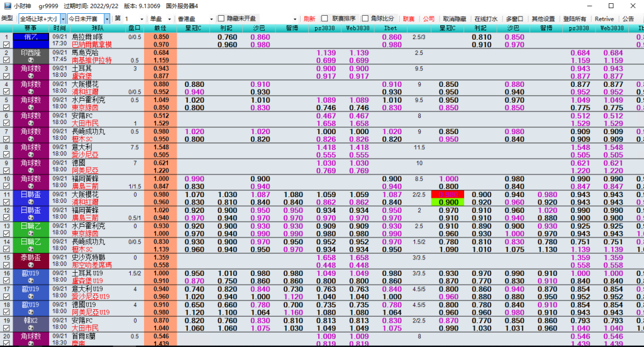The image size is (644, 347).
Task: Click the 小财神 app icon in title bar
Action: point(6,6)
